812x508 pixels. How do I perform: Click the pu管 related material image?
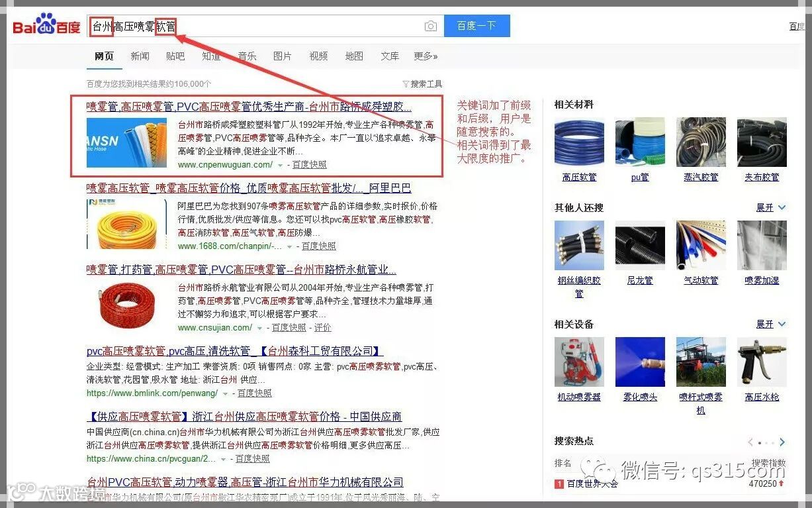pyautogui.click(x=640, y=142)
